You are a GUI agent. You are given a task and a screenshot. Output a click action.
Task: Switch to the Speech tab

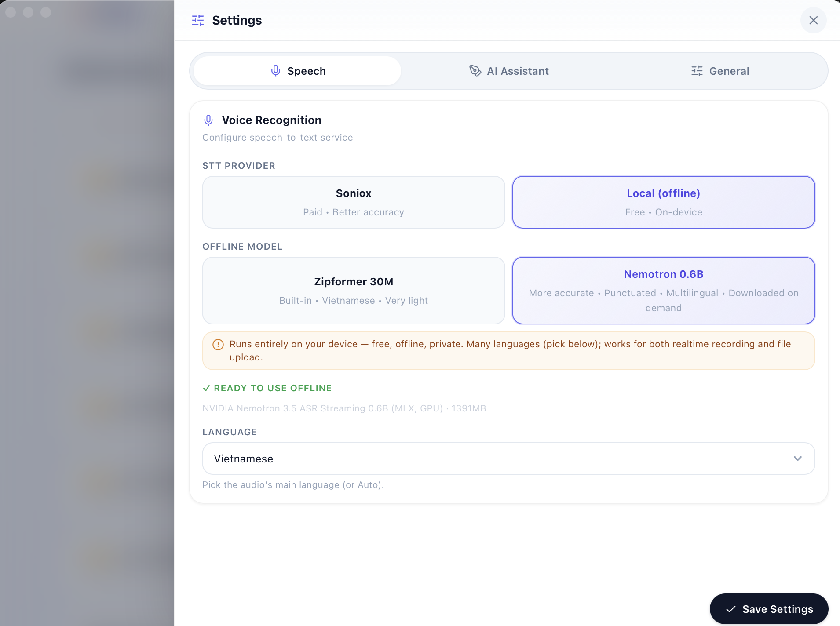[297, 71]
